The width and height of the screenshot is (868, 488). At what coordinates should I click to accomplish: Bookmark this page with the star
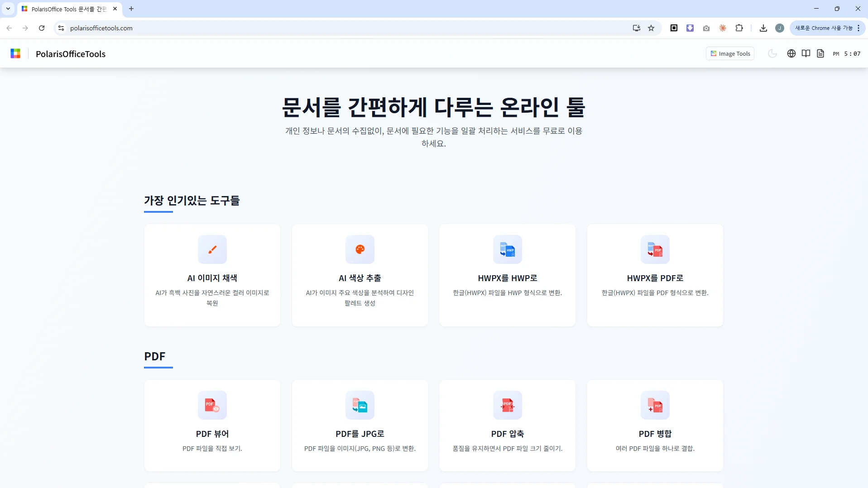click(x=651, y=28)
